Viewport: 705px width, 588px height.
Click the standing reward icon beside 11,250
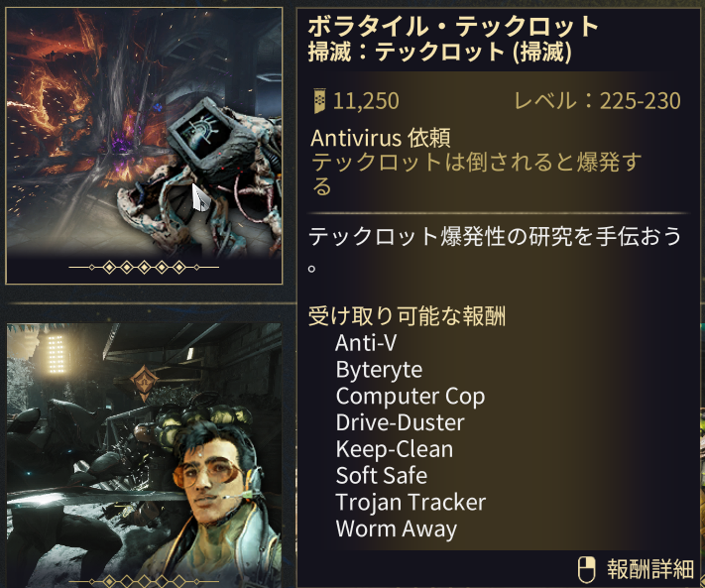click(x=318, y=101)
